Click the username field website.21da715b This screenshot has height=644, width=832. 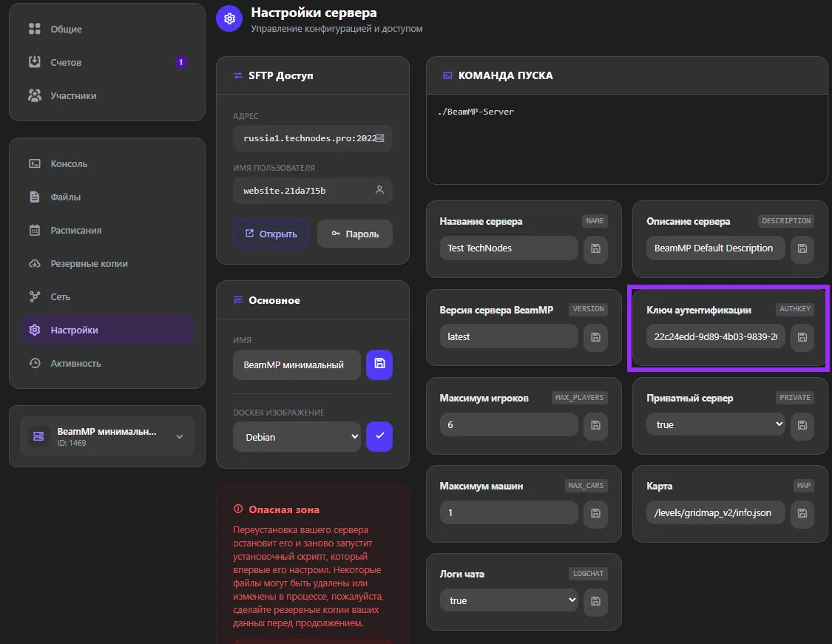point(313,191)
